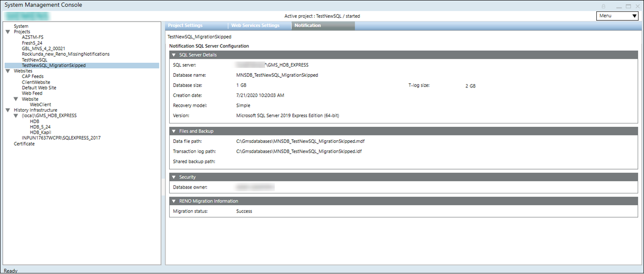644x274 pixels.
Task: Collapse the Security section
Action: pos(174,177)
